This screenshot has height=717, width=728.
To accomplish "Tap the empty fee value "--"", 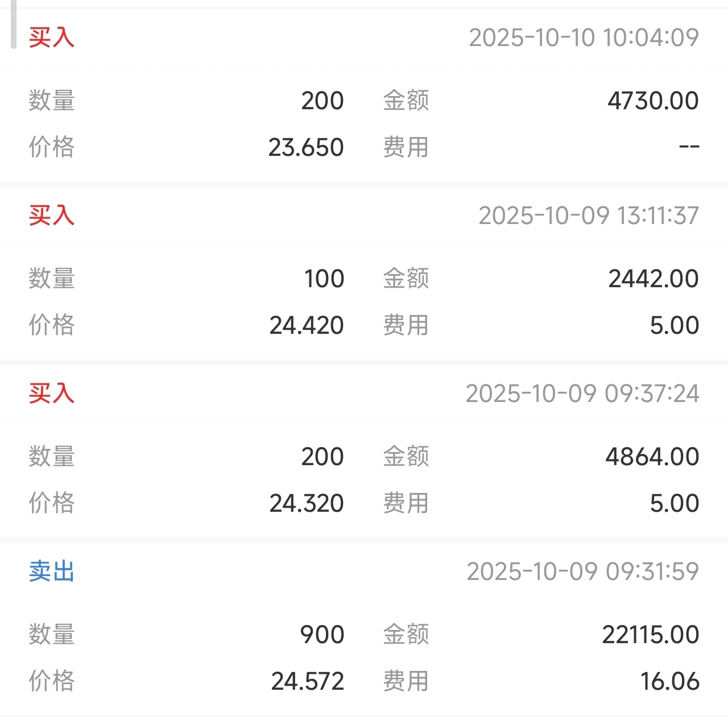I will click(689, 147).
